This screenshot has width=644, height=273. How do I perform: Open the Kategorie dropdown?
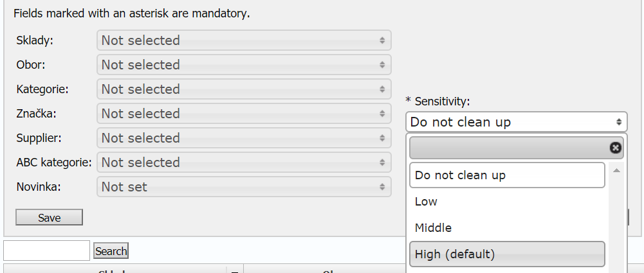point(244,89)
